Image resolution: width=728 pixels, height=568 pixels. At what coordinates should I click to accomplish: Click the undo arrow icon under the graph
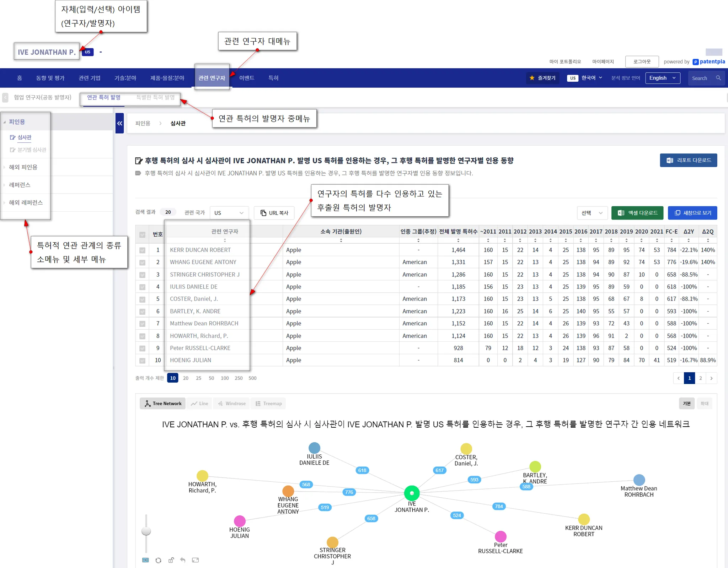click(183, 560)
